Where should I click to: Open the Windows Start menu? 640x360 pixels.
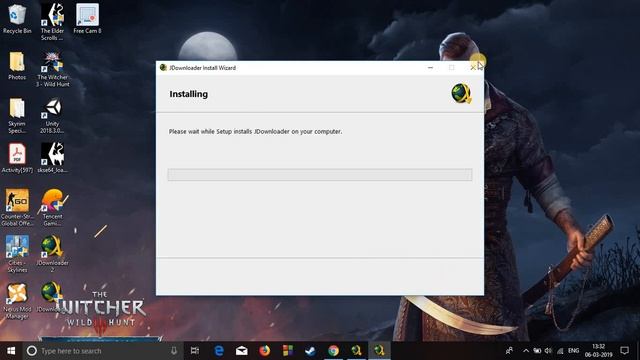point(11,351)
